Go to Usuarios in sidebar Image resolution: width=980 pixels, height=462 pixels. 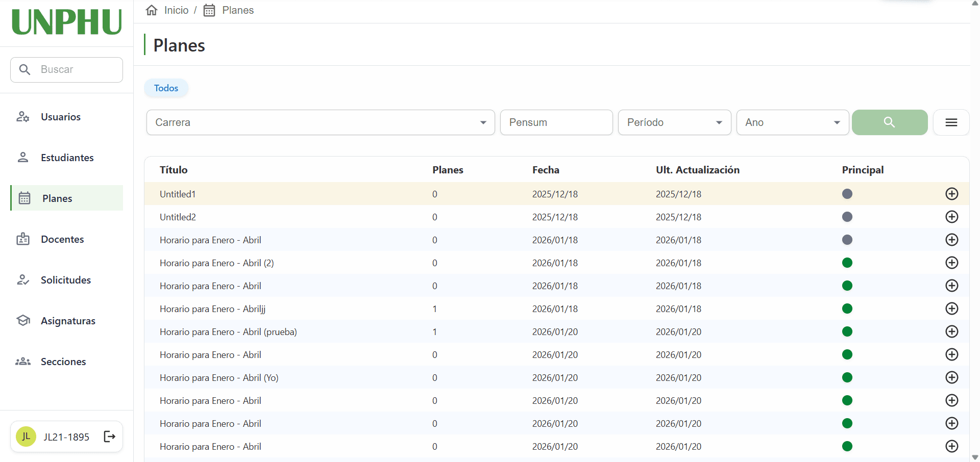66,117
